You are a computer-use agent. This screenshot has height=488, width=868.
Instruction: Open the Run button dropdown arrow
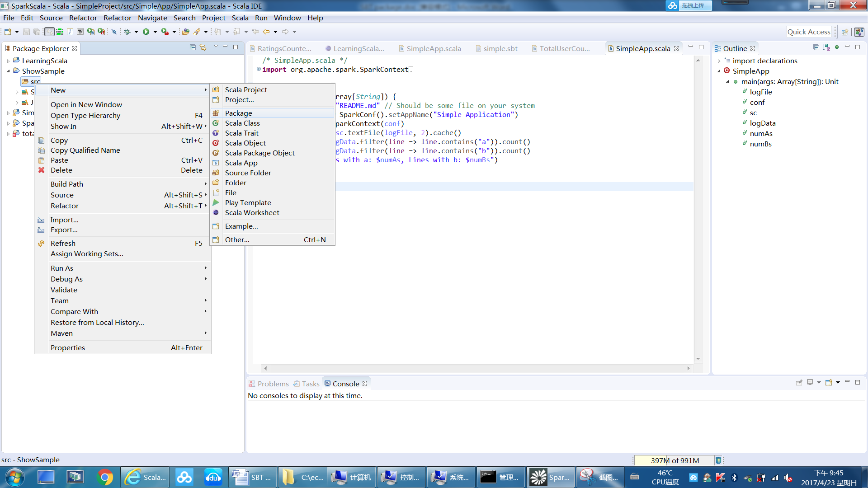point(155,32)
